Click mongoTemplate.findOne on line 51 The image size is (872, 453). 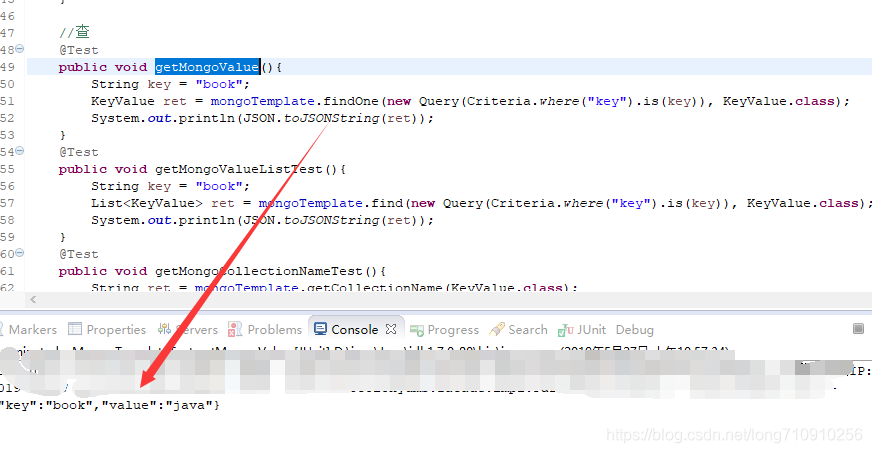coord(294,101)
